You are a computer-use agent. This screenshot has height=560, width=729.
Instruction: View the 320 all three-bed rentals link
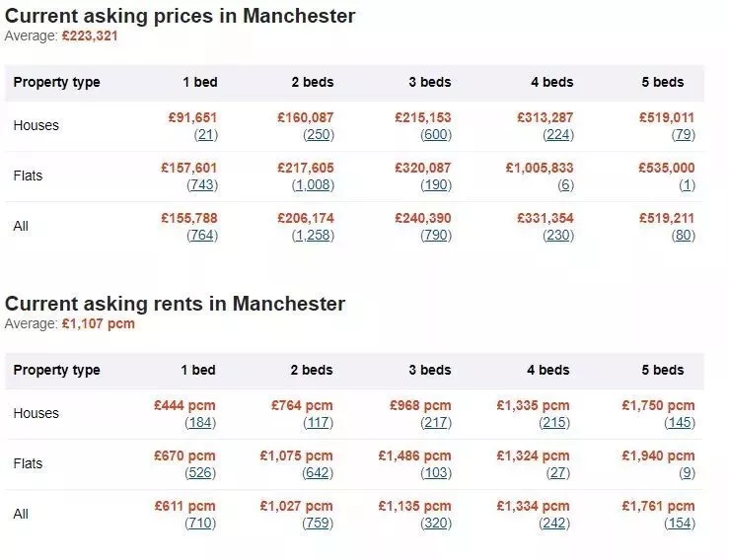[x=436, y=523]
